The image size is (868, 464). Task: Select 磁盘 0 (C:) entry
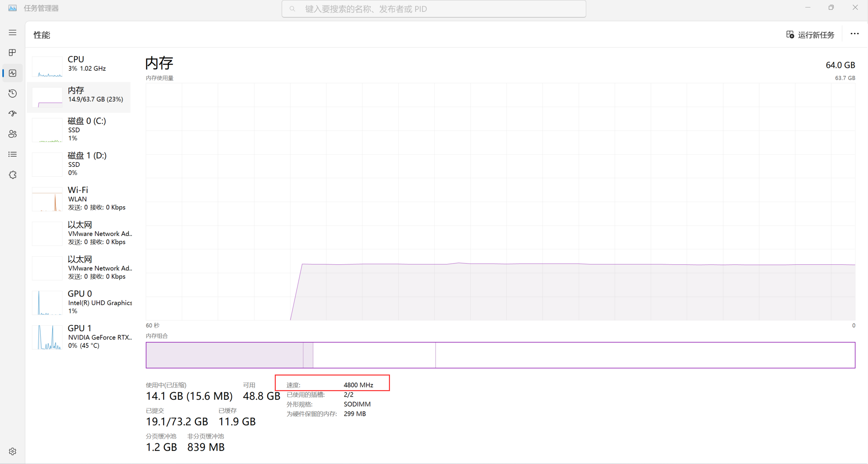coord(79,129)
